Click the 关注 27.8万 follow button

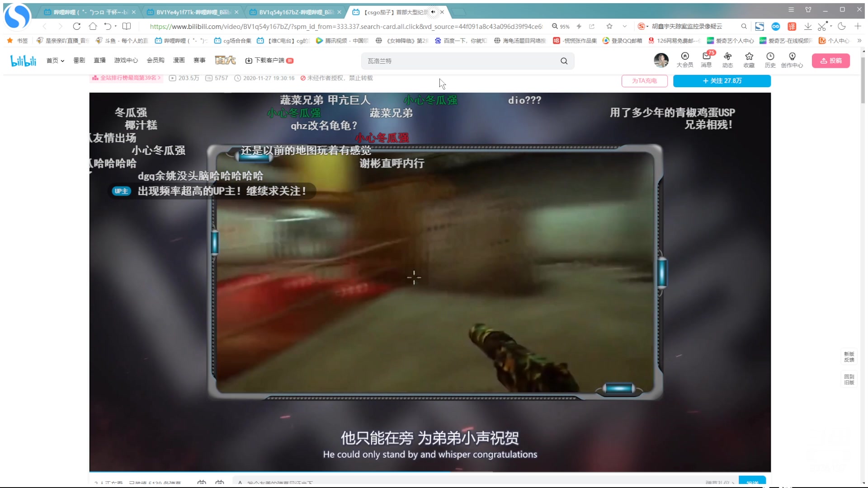click(x=722, y=81)
